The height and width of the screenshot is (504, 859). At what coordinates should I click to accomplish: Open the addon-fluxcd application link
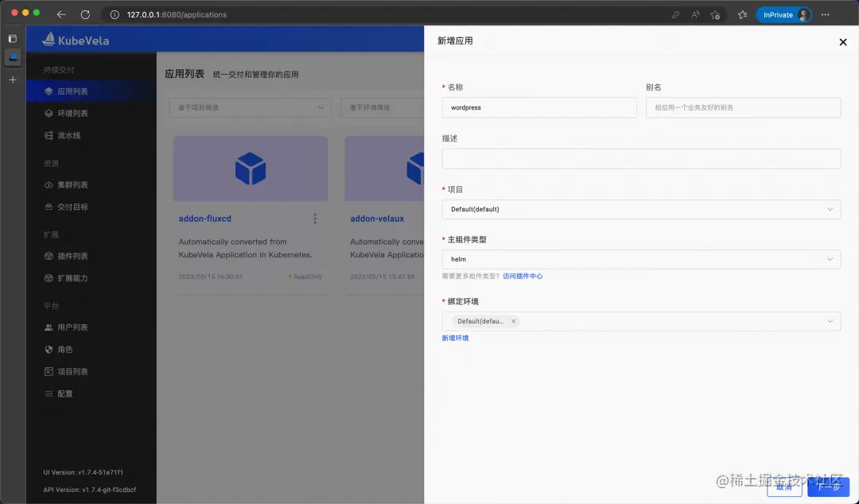[205, 219]
